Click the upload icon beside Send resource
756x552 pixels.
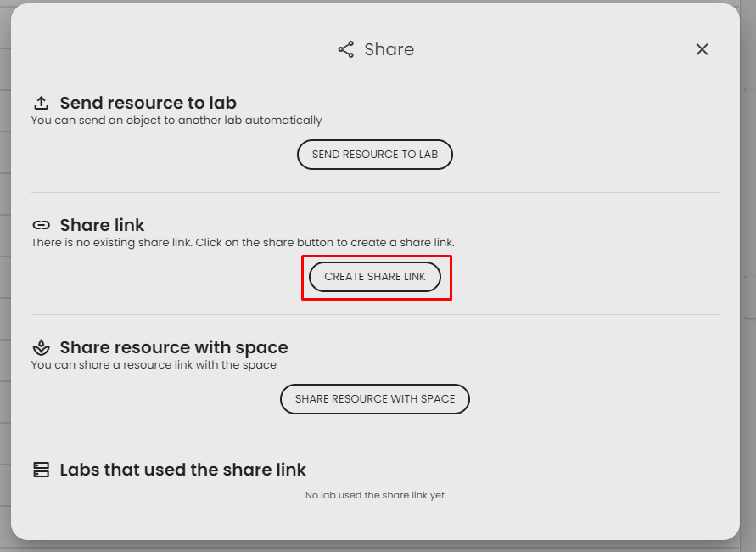[x=41, y=103]
